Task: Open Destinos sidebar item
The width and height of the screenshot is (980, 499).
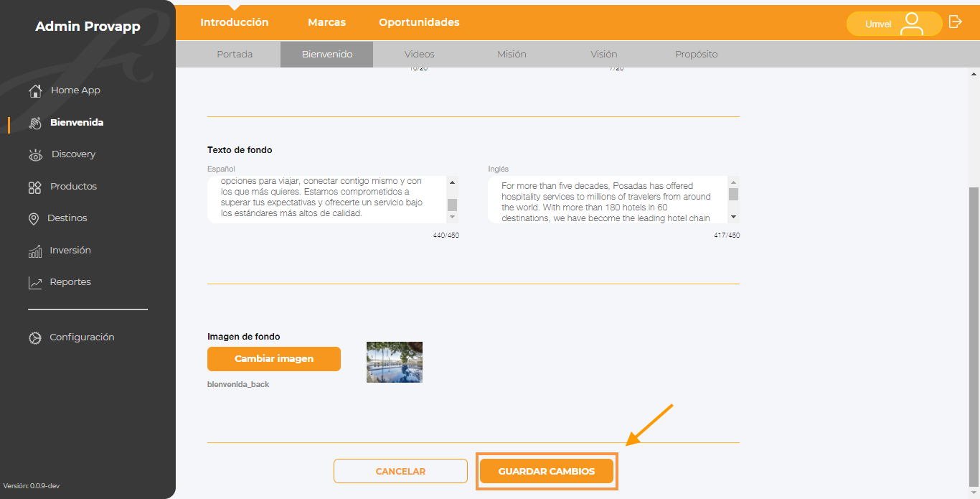Action: click(67, 218)
